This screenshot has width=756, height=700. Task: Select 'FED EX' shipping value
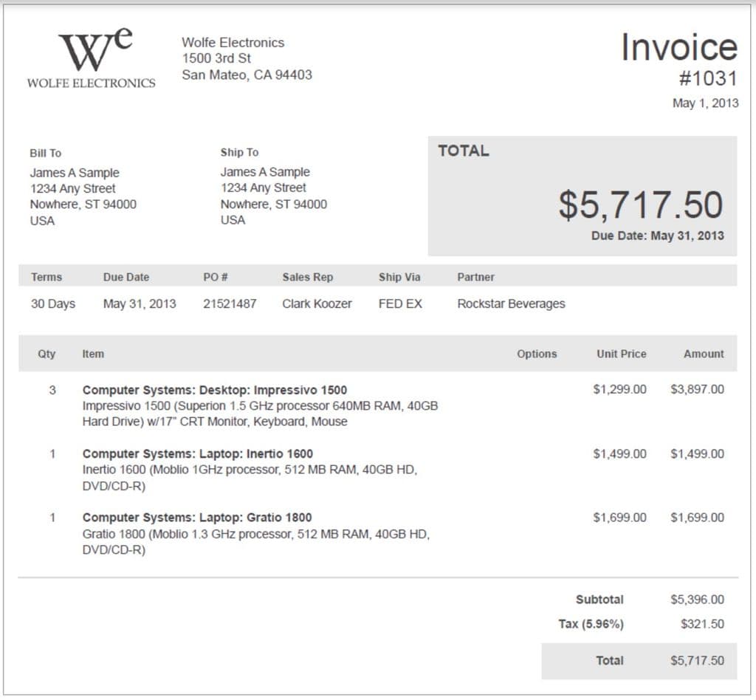(400, 303)
